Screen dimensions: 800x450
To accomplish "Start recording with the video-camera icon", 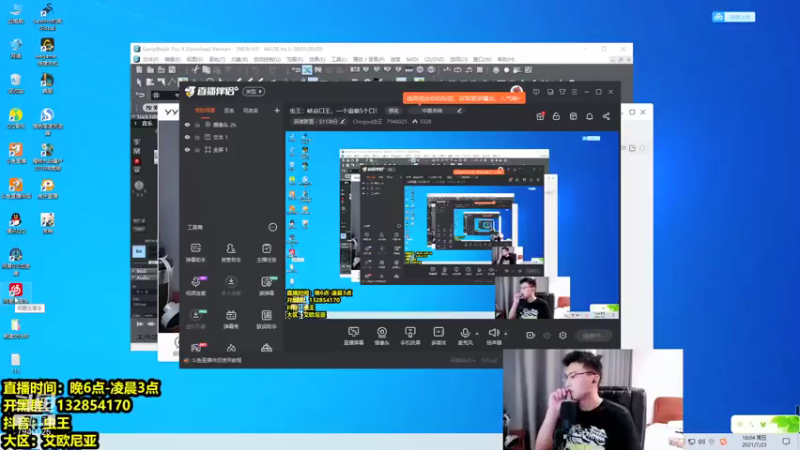I will point(531,335).
